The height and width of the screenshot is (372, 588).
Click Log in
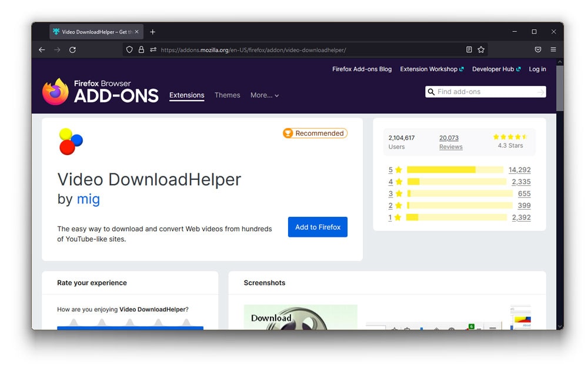537,69
